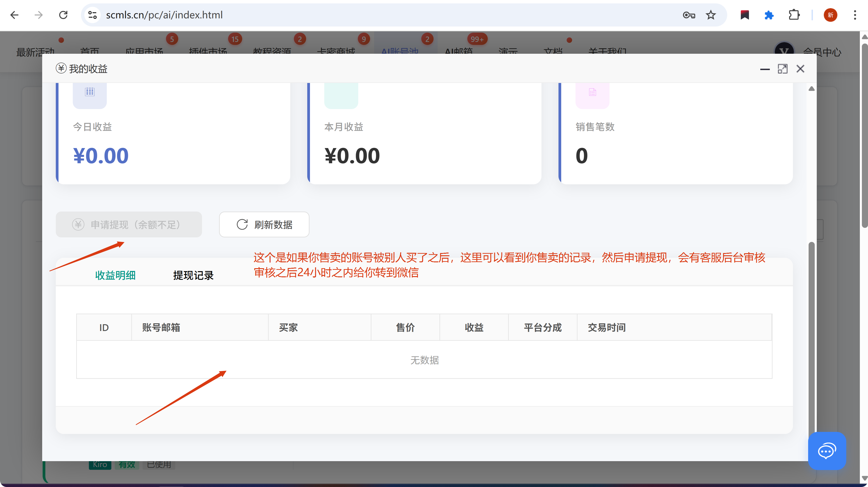
Task: Open the browser extensions puzzle icon
Action: [x=794, y=15]
